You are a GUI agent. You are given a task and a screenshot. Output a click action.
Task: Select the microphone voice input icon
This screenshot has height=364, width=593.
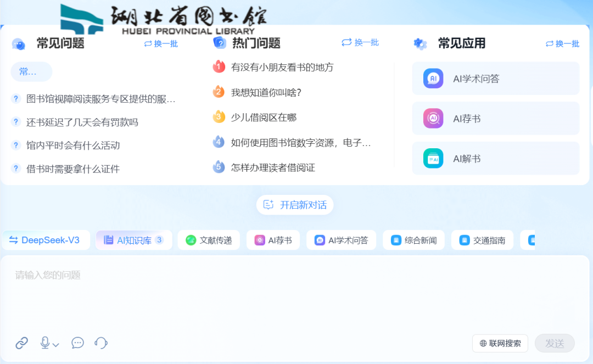[x=44, y=343]
